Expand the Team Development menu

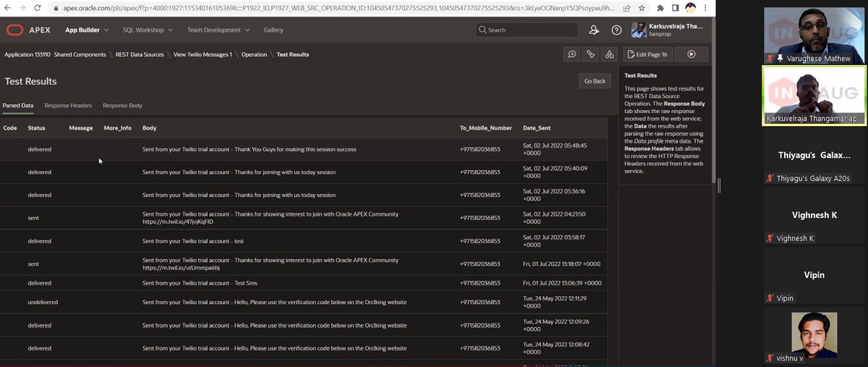[x=218, y=30]
